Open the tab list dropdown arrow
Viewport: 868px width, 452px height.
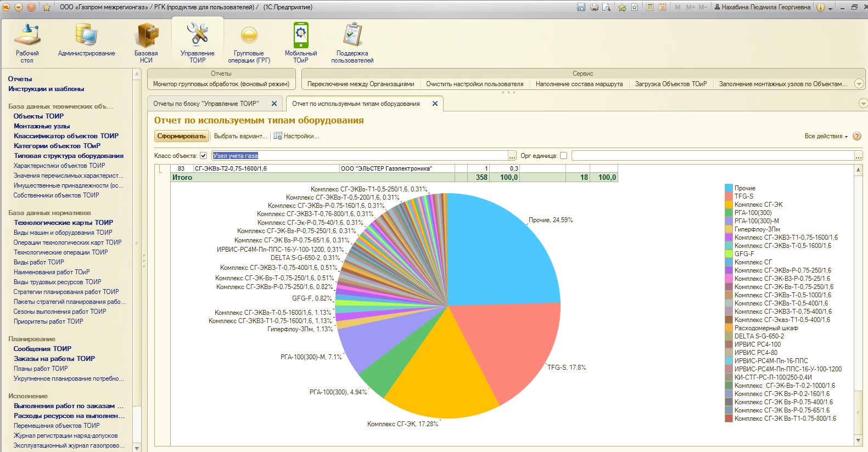(x=863, y=103)
